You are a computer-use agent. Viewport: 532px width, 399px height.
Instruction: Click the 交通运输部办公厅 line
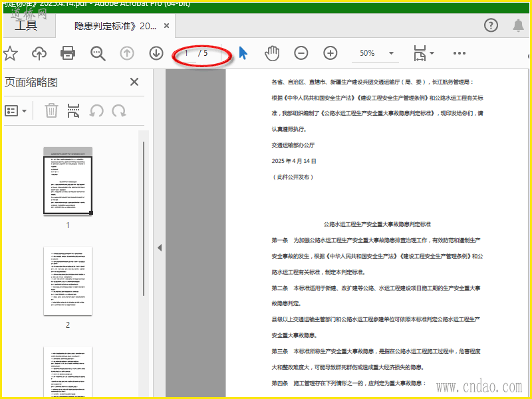point(293,145)
